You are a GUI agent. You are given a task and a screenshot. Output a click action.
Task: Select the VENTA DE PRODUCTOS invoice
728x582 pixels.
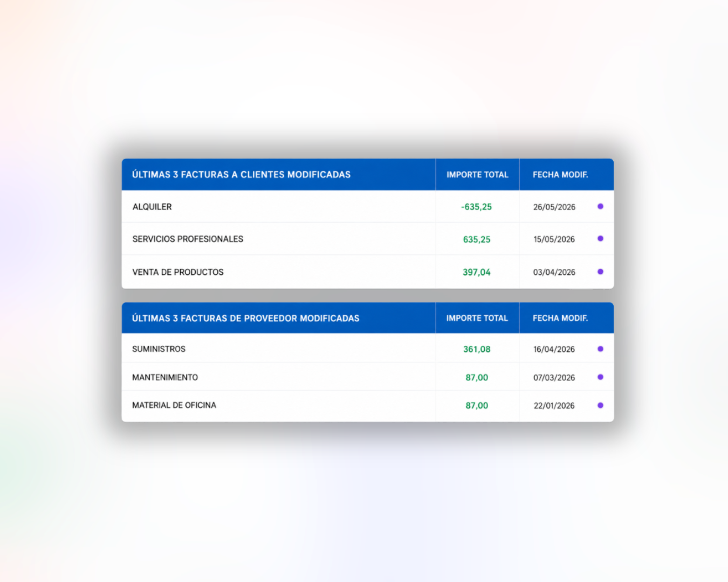click(368, 272)
